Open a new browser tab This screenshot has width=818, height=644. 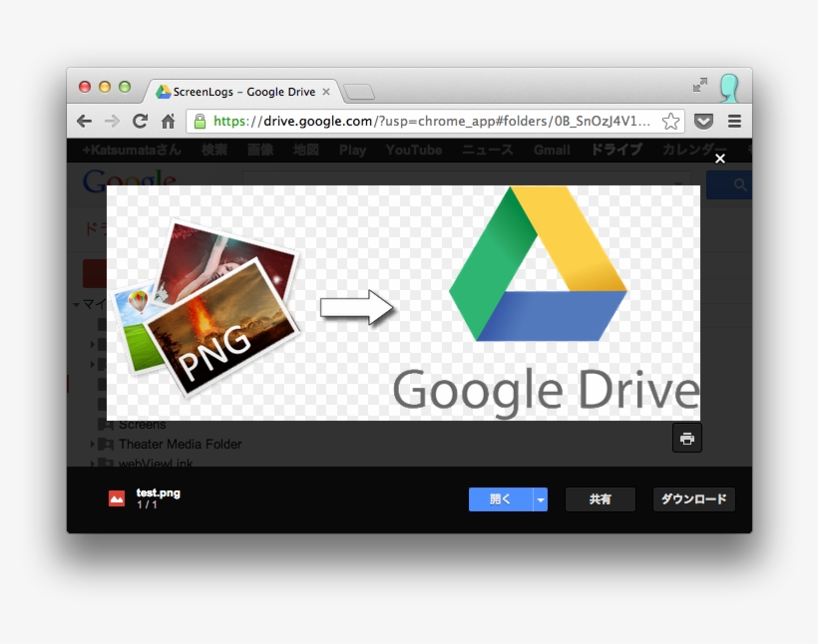(x=358, y=93)
